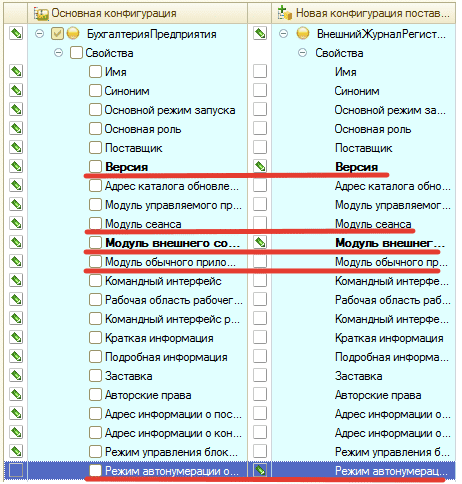Select Имя in new vendor configuration
The height and width of the screenshot is (484, 462).
(346, 72)
